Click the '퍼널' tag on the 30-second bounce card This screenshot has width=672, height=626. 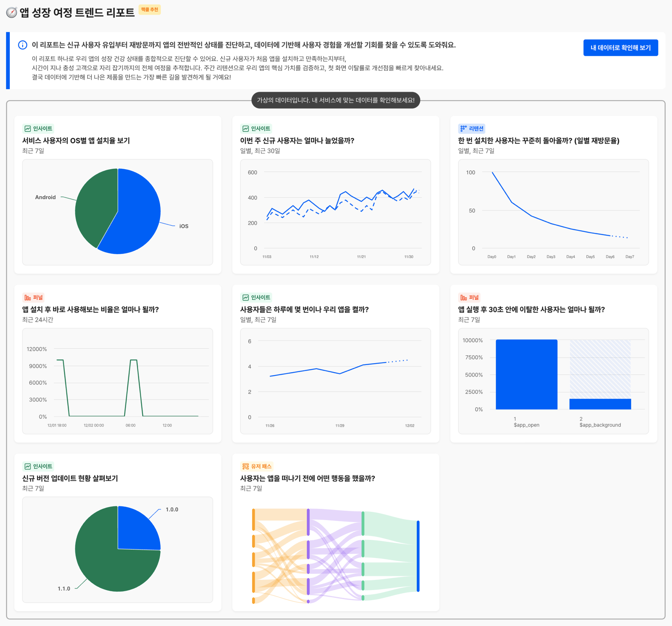469,298
